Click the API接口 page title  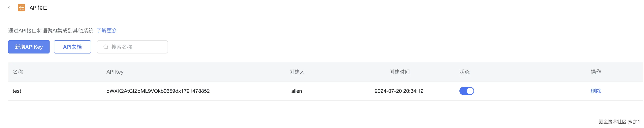(38, 8)
